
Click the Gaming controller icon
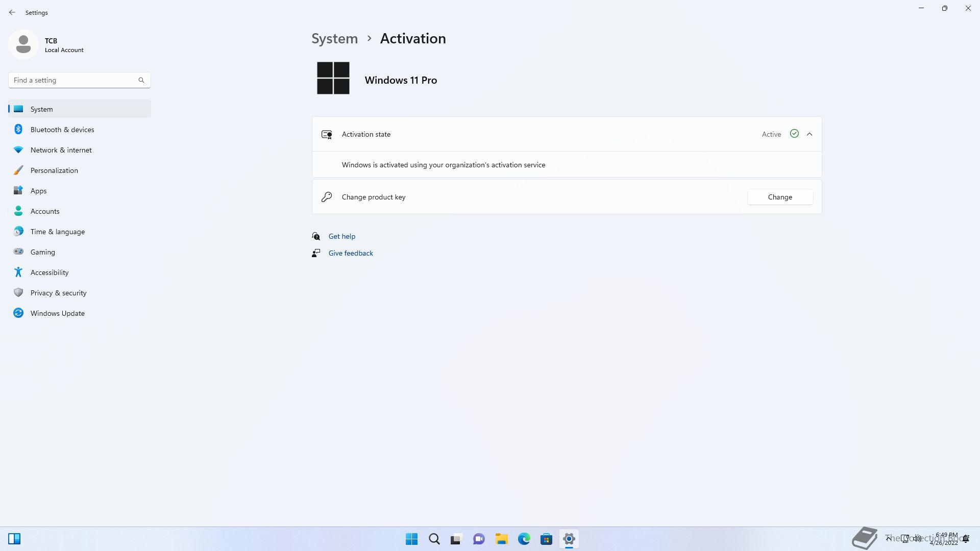[x=18, y=252]
